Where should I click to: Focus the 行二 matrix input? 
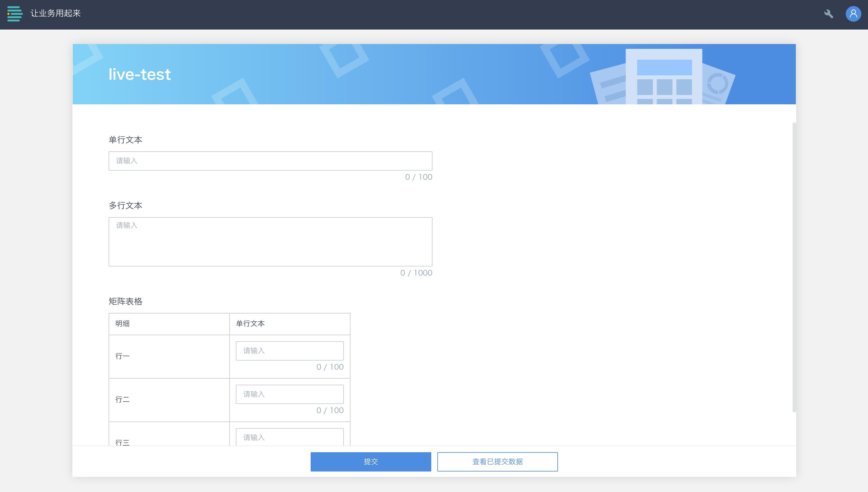(x=290, y=394)
